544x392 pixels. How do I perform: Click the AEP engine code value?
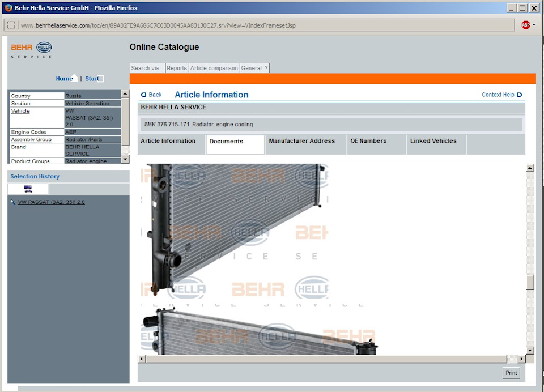(x=71, y=132)
